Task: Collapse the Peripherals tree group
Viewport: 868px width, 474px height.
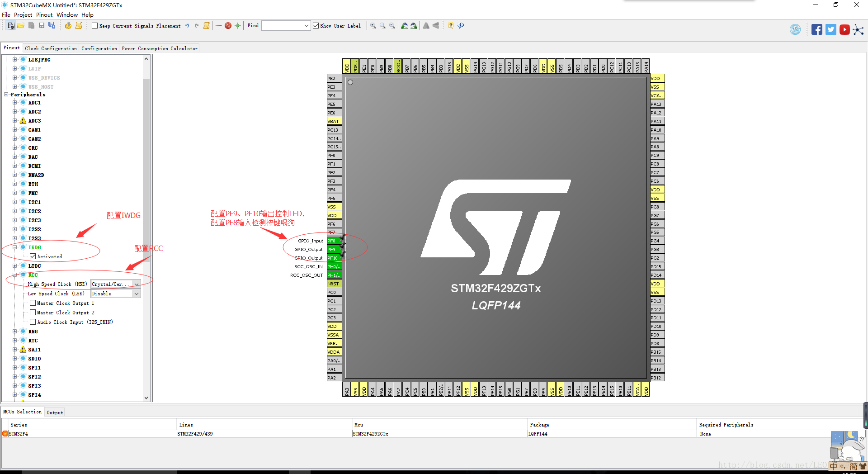Action: (x=6, y=95)
